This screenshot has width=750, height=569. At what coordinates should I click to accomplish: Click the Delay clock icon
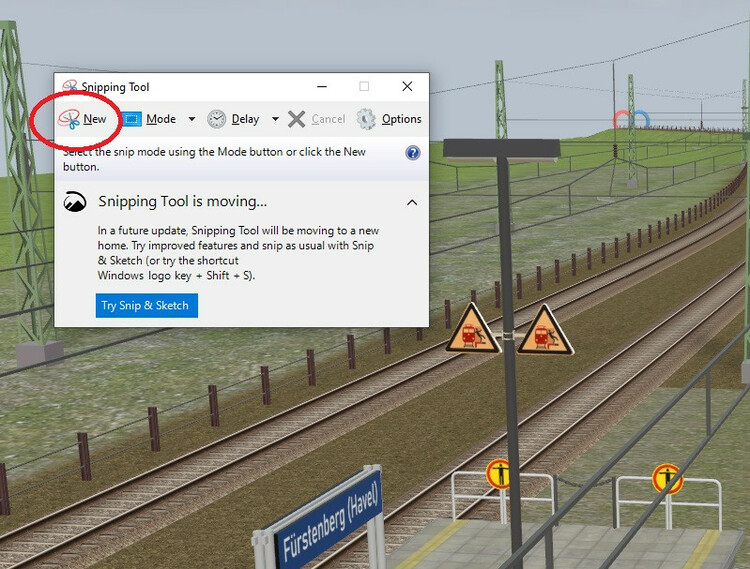click(x=216, y=119)
